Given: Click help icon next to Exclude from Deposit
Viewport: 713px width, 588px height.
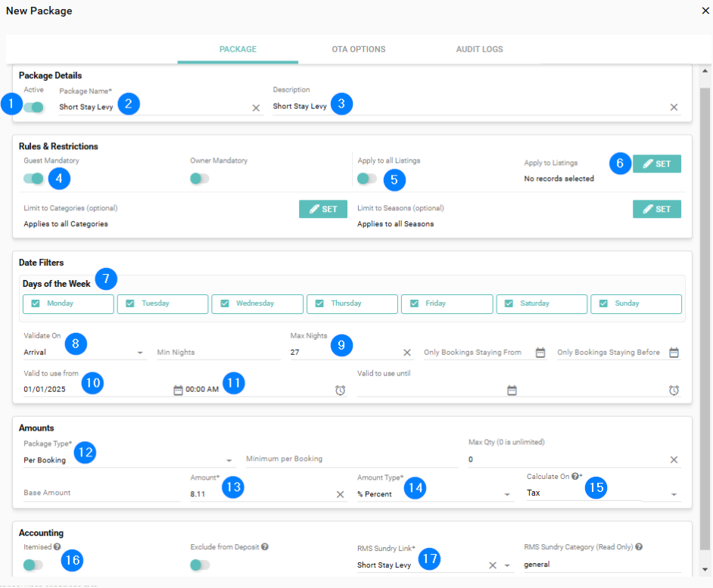Looking at the screenshot, I should [265, 547].
